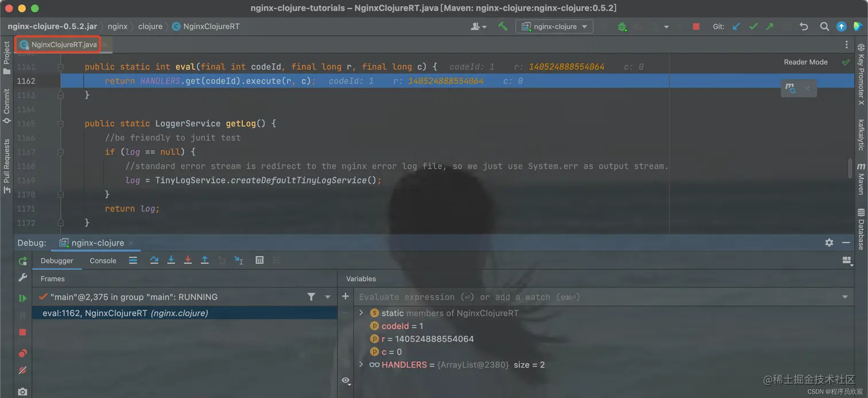Click the wrench debugger settings icon

tap(22, 278)
